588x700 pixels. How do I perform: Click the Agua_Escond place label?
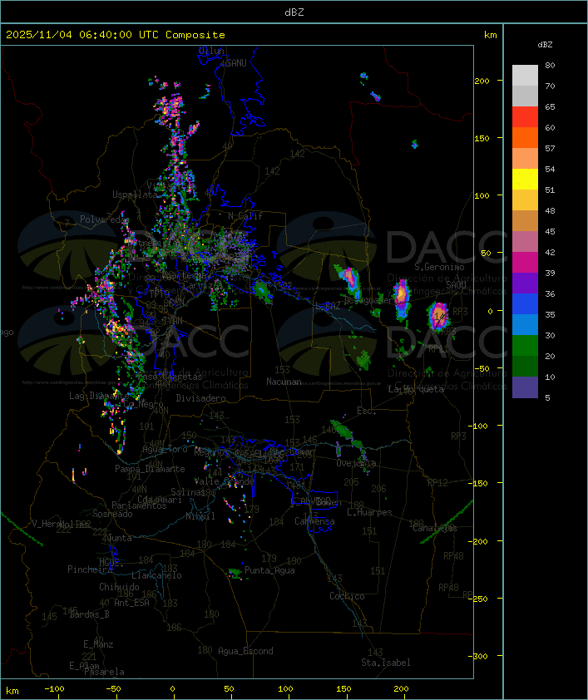pyautogui.click(x=245, y=651)
